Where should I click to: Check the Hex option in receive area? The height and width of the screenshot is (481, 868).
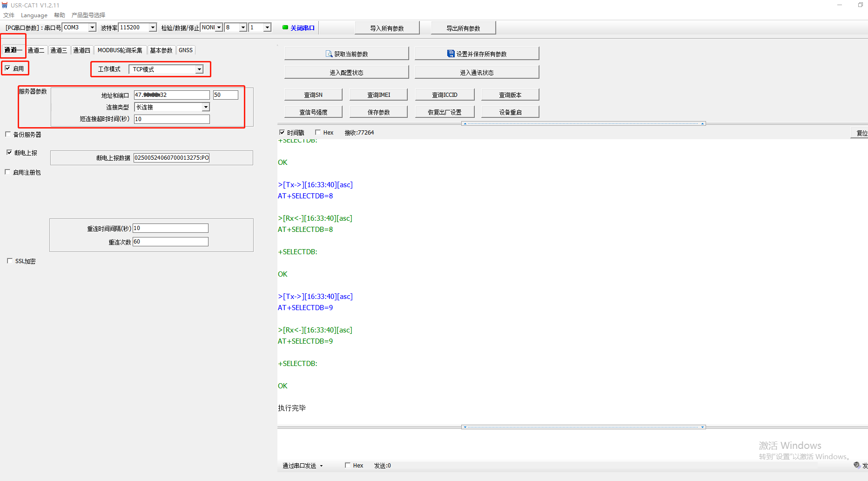(x=318, y=133)
